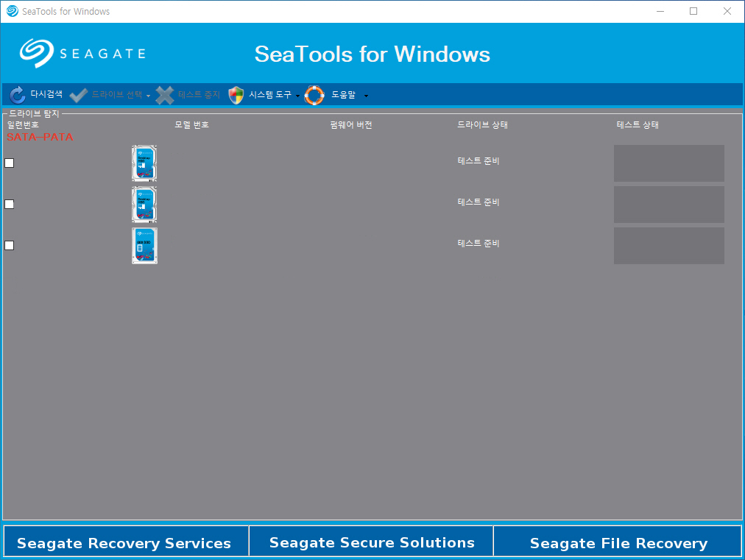Check the second drive's checkbox
The image size is (745, 560).
tap(9, 205)
